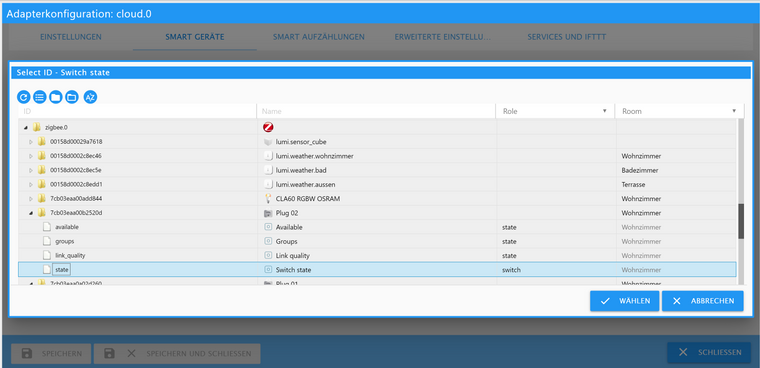Click the folder icon of zigbee.0
This screenshot has height=368, width=760.
coord(36,128)
